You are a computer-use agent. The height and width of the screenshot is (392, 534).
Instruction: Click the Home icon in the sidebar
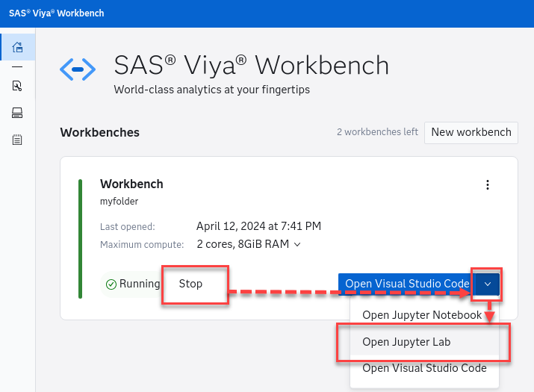17,49
